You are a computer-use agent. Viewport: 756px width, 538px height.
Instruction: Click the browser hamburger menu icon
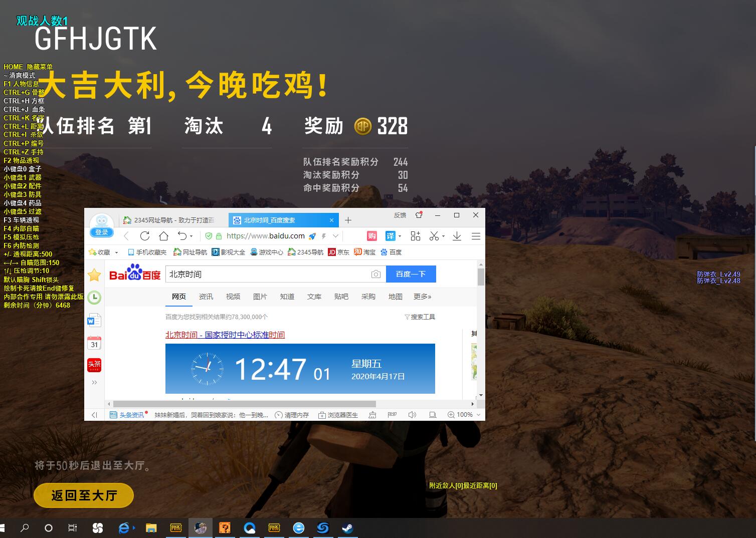[x=476, y=236]
